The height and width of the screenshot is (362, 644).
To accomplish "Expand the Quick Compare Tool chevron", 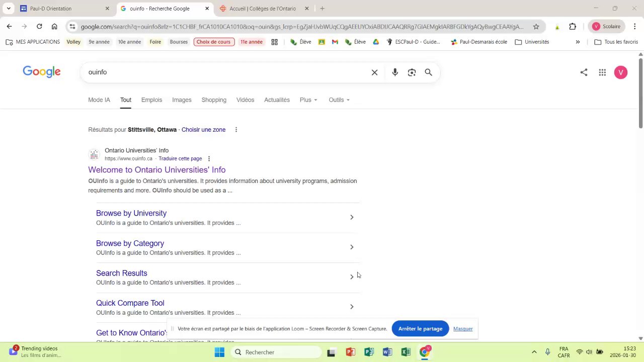I will click(352, 307).
